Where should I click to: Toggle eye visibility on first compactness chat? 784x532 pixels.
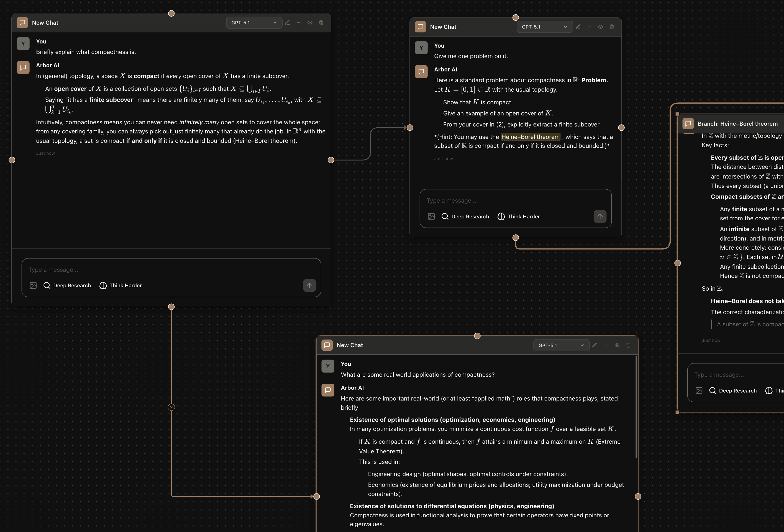click(310, 23)
